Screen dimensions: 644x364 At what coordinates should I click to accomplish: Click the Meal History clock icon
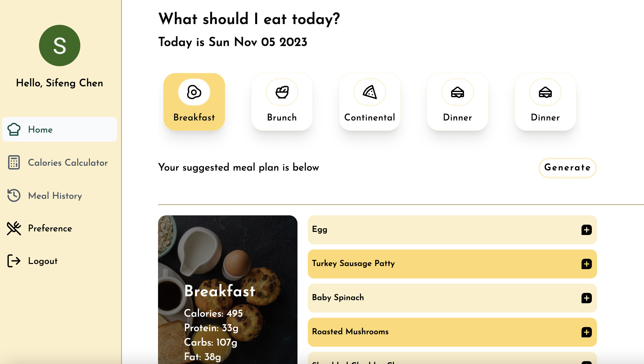14,195
